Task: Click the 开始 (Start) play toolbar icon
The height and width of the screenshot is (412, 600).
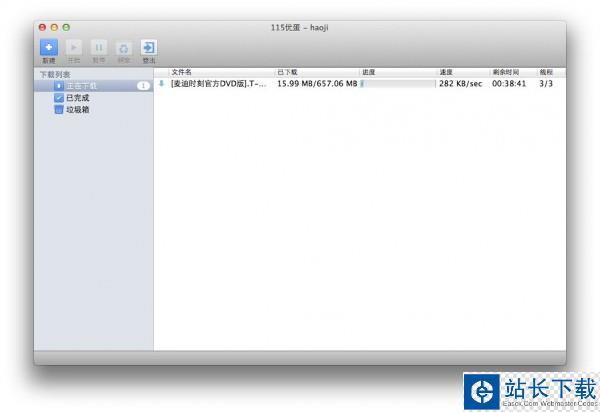Action: pyautogui.click(x=74, y=47)
